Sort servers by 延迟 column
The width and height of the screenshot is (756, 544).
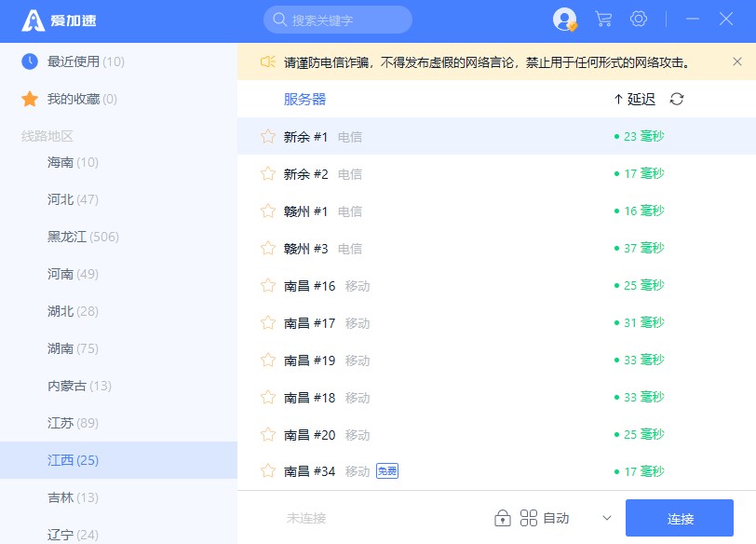pos(634,99)
